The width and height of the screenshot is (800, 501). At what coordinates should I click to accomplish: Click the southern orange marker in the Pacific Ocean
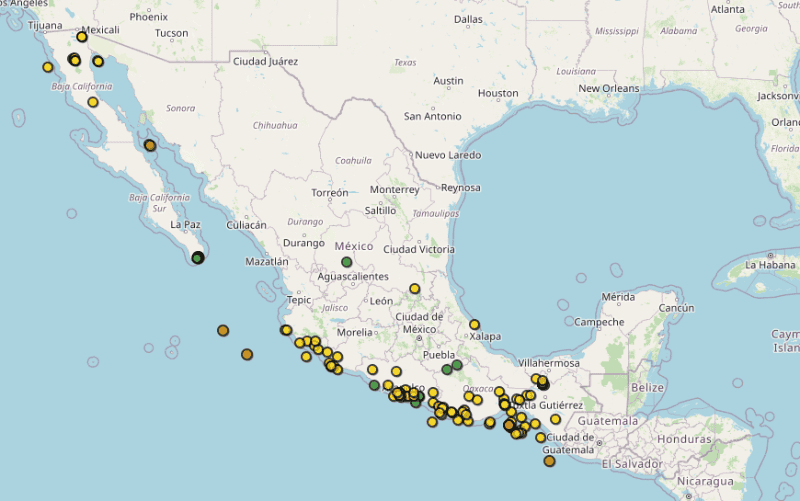247,354
